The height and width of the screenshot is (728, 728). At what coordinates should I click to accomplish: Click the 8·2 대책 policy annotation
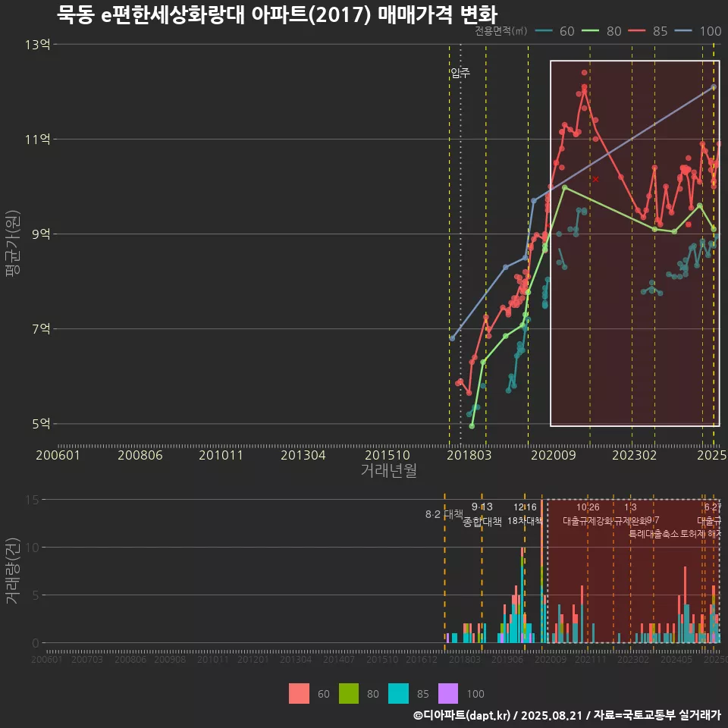coord(444,514)
